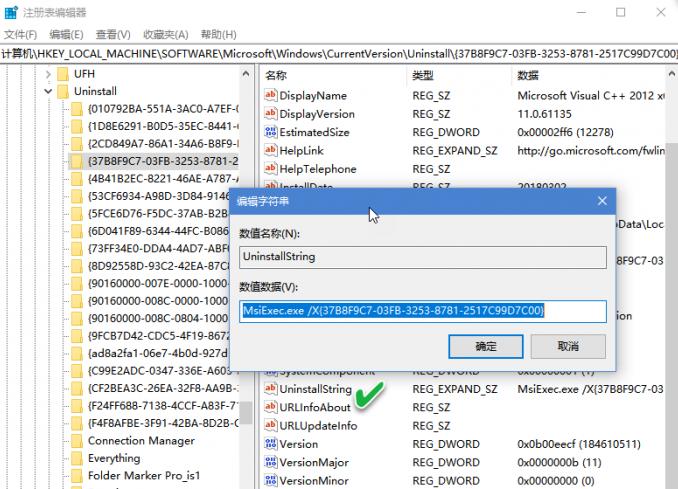Close the 编辑字符串 dialog
Image resolution: width=678 pixels, height=489 pixels.
602,201
